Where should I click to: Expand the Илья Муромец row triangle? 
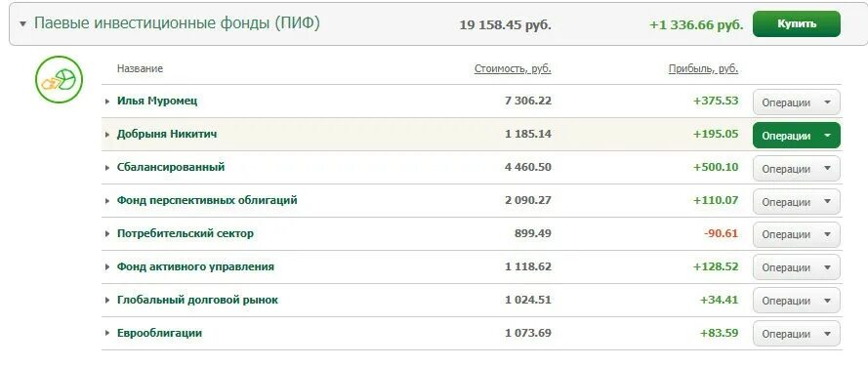tap(107, 102)
